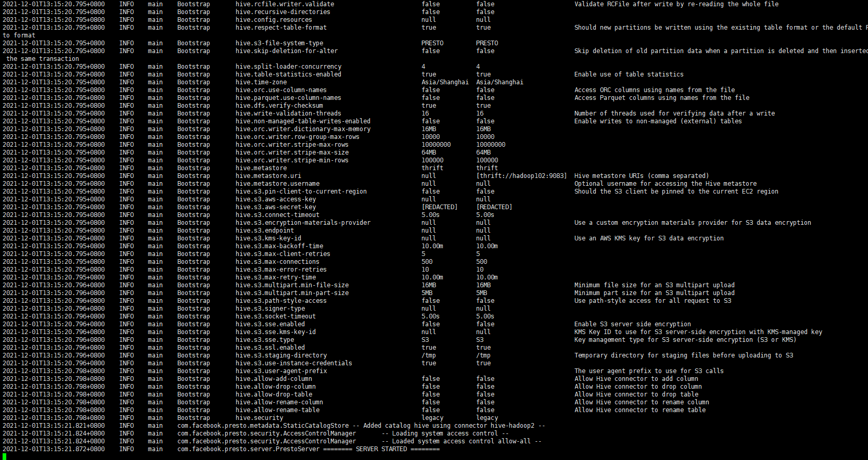Select hive.non-managed-table-writes-enabled text
This screenshot has width=868, height=460.
point(303,121)
